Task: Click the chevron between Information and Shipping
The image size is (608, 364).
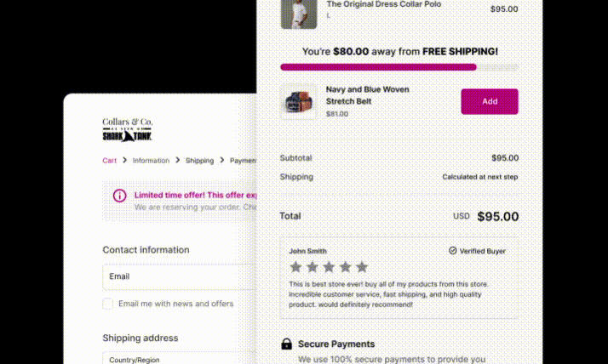Action: [x=178, y=160]
